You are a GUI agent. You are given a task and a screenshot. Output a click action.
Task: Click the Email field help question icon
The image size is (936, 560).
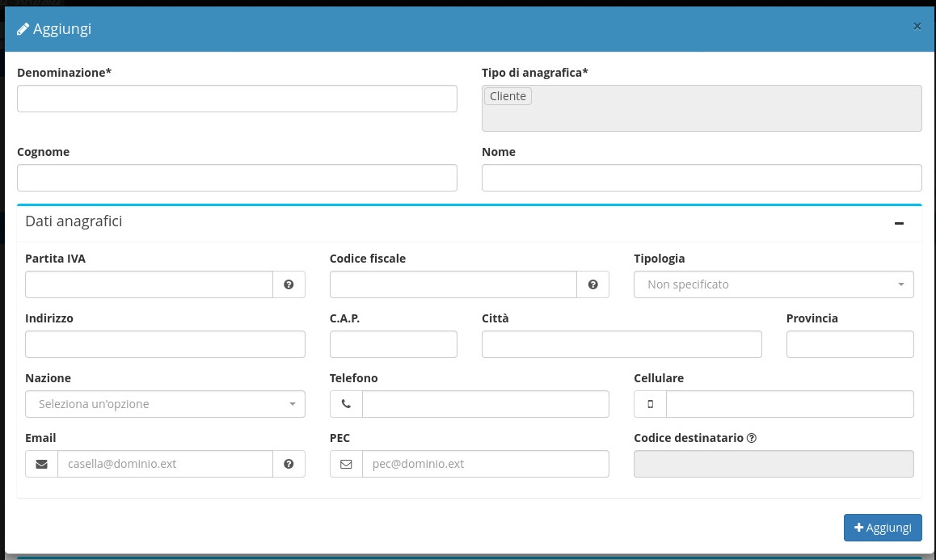pyautogui.click(x=289, y=464)
